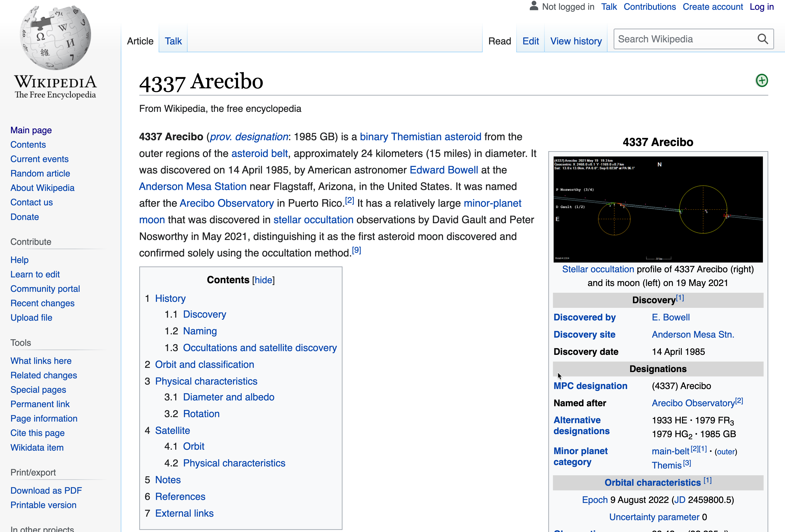The image size is (785, 532).
Task: Click the magnifying glass search icon
Action: (x=762, y=39)
